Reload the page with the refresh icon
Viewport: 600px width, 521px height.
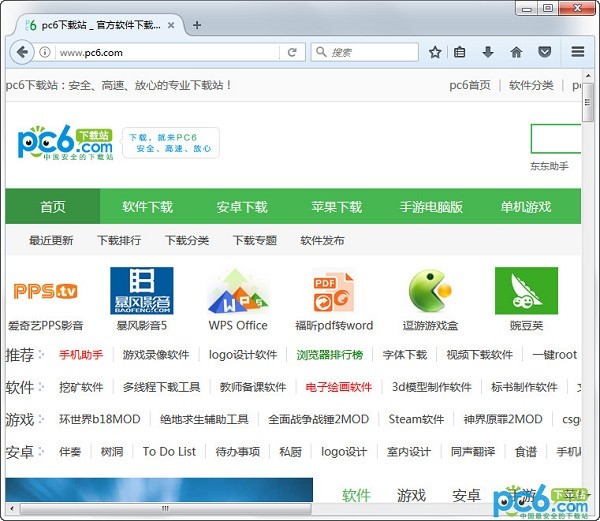coord(292,52)
